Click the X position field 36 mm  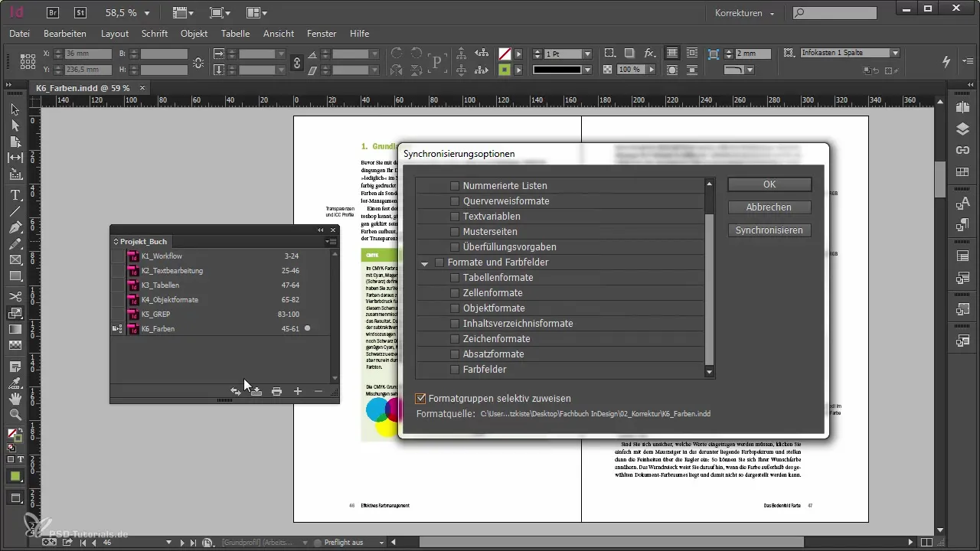click(87, 54)
